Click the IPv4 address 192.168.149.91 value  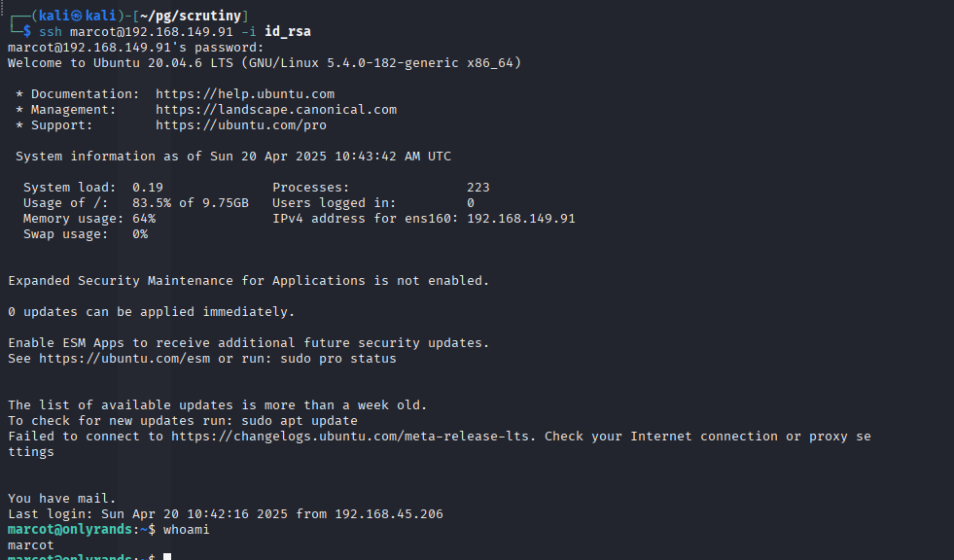(521, 219)
